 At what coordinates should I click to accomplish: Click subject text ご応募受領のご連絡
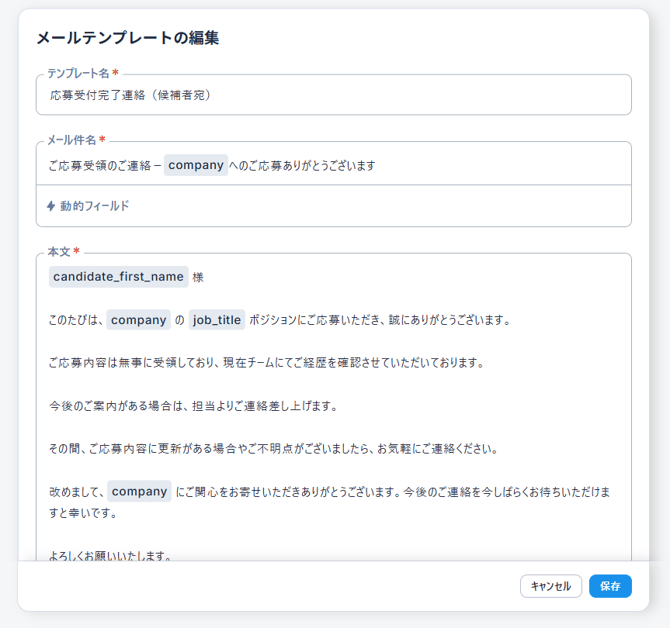click(100, 166)
